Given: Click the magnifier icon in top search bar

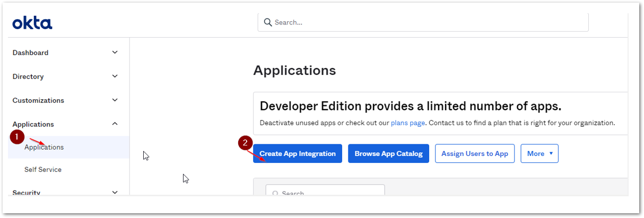Looking at the screenshot, I should 267,22.
